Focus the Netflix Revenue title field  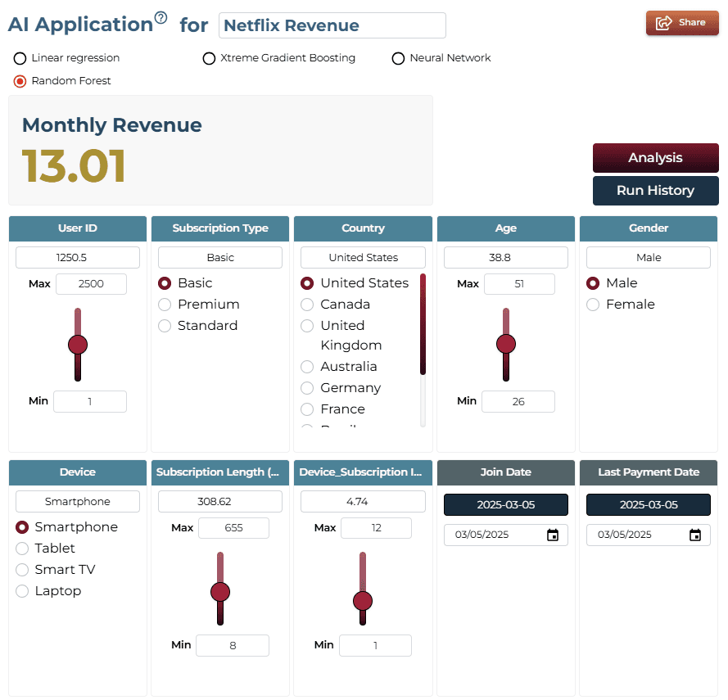click(332, 25)
